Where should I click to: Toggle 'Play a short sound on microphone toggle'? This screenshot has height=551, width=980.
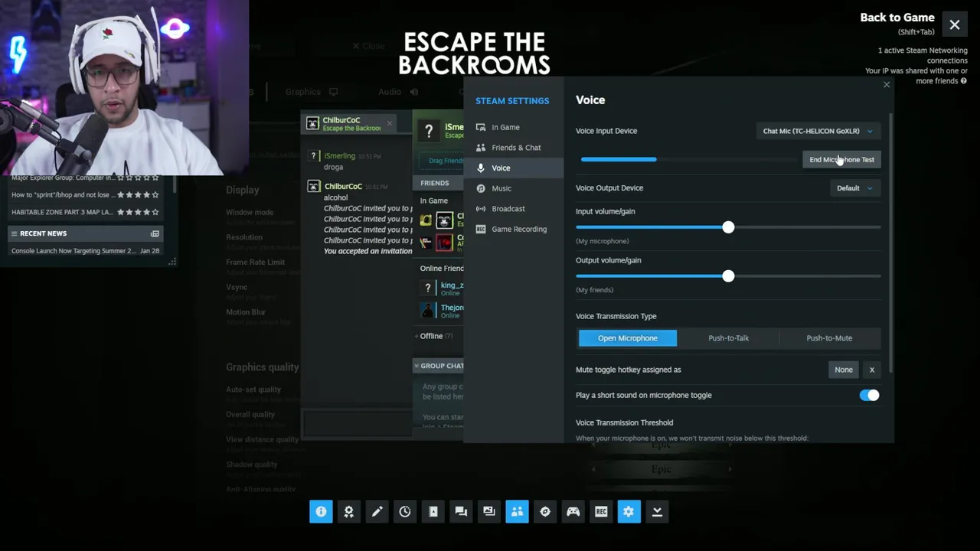click(x=869, y=395)
